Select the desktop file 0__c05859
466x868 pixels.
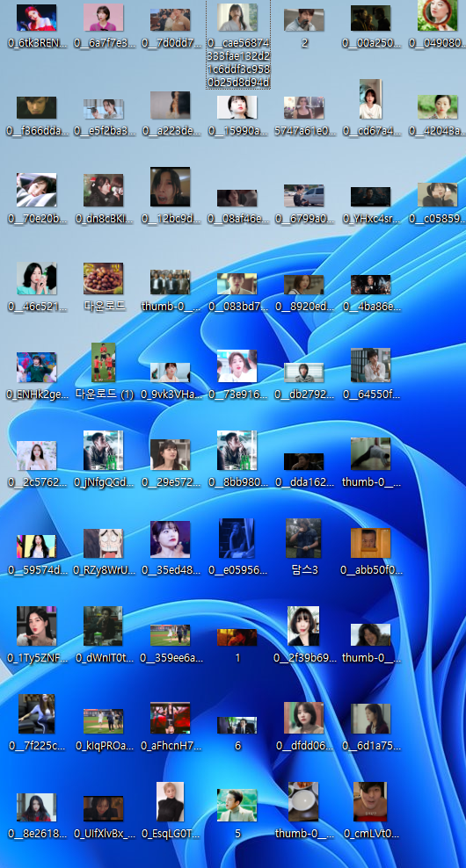point(438,195)
